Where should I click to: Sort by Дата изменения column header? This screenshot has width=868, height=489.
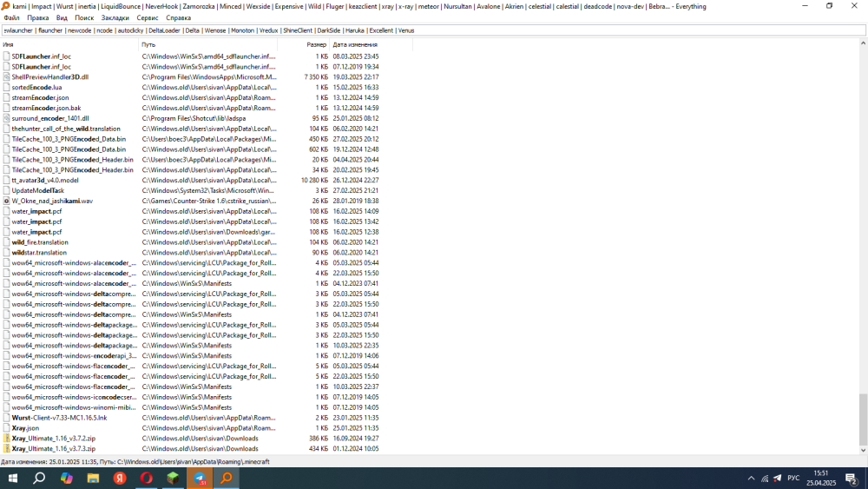point(371,44)
